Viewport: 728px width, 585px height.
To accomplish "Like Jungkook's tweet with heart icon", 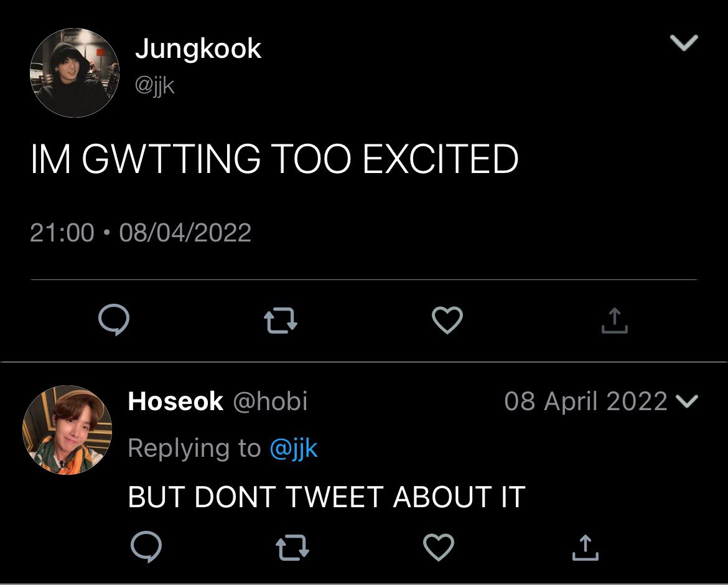I will pyautogui.click(x=447, y=320).
